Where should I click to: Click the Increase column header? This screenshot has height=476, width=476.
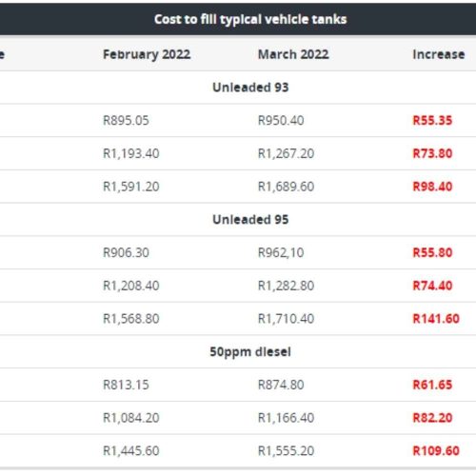pyautogui.click(x=439, y=54)
